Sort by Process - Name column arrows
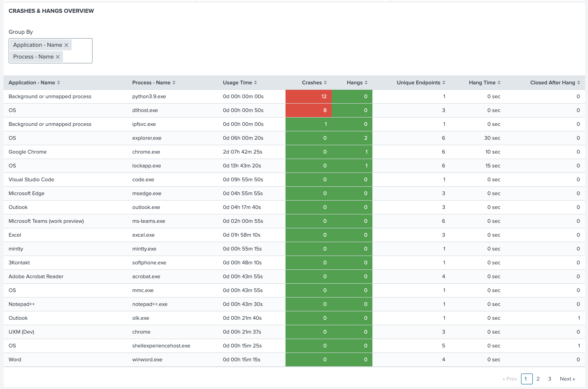This screenshot has height=389, width=588. (x=174, y=83)
